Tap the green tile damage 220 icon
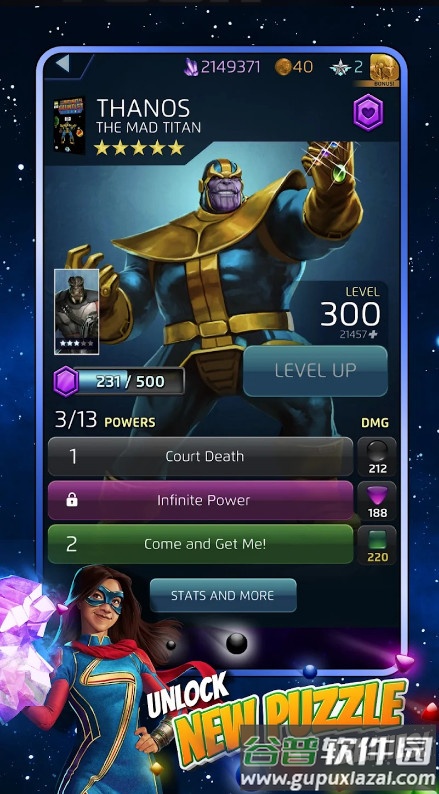Image resolution: width=439 pixels, height=794 pixels. coord(377,545)
